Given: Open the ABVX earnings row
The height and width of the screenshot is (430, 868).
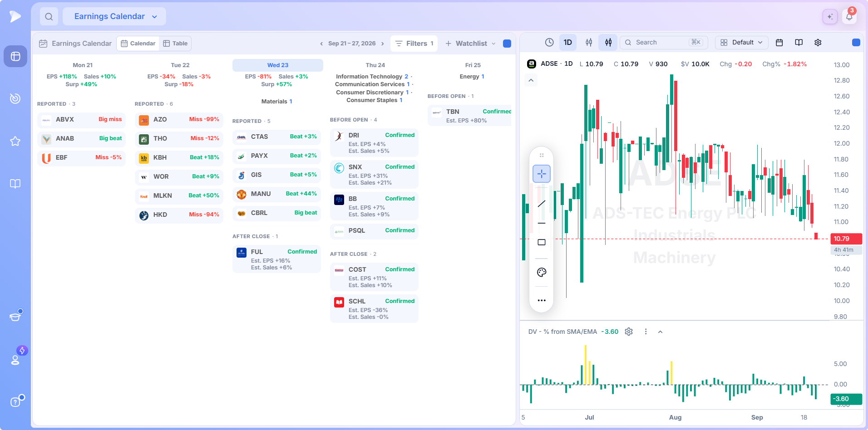Looking at the screenshot, I should pos(81,120).
